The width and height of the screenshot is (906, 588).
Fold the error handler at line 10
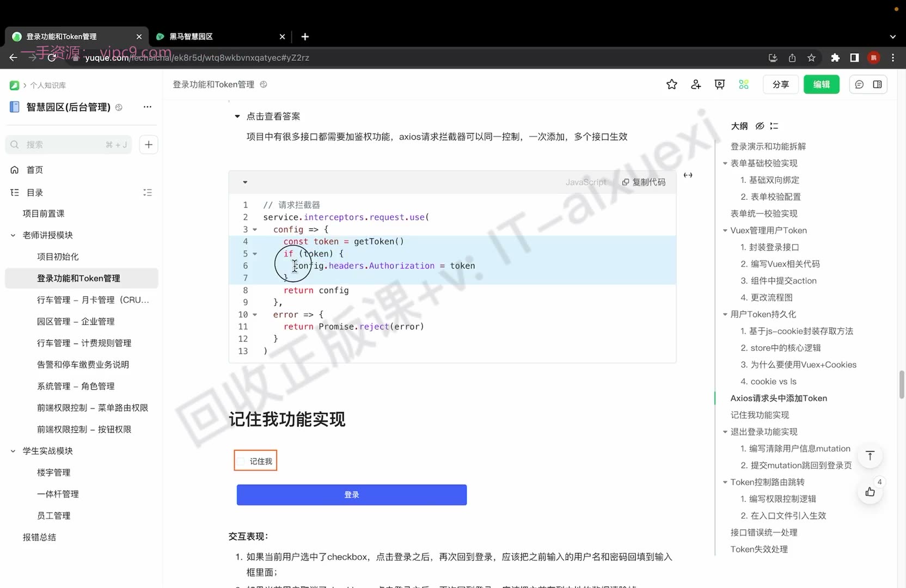pos(255,315)
